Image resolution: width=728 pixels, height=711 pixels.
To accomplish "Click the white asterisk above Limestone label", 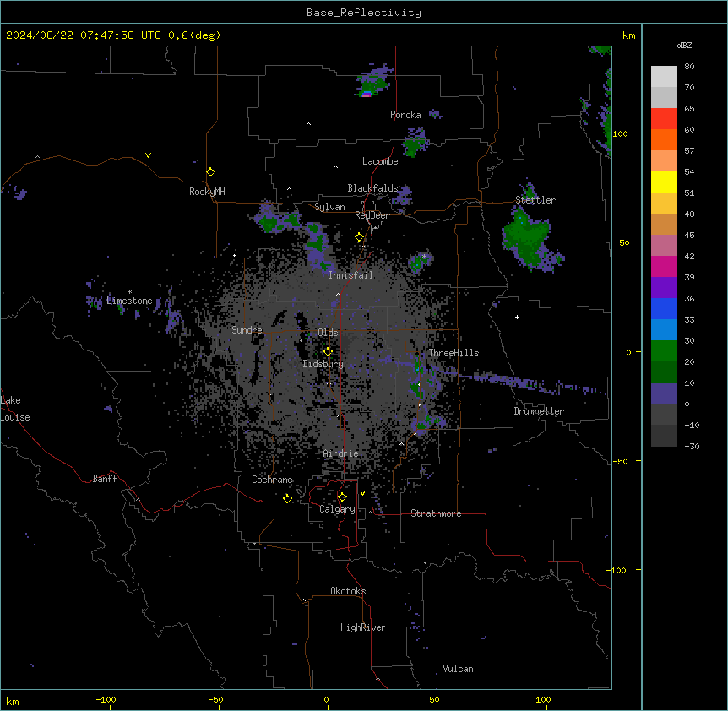I will point(129,292).
